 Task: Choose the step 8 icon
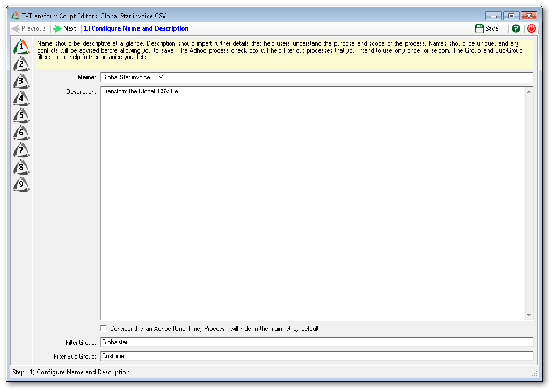tap(21, 167)
